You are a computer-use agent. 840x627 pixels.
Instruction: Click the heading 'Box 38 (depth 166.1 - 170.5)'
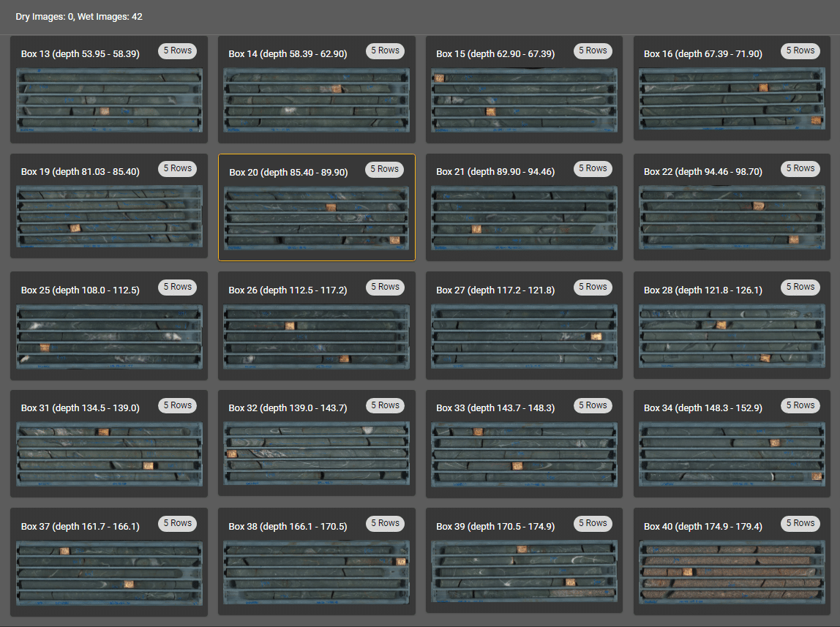288,526
